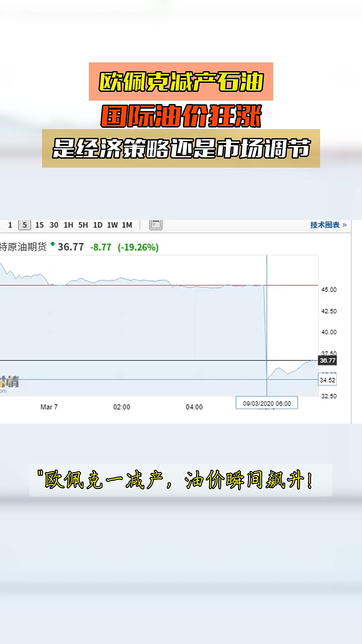The width and height of the screenshot is (362, 644).
Task: Select the 1 minute timeframe
Action: tap(10, 225)
